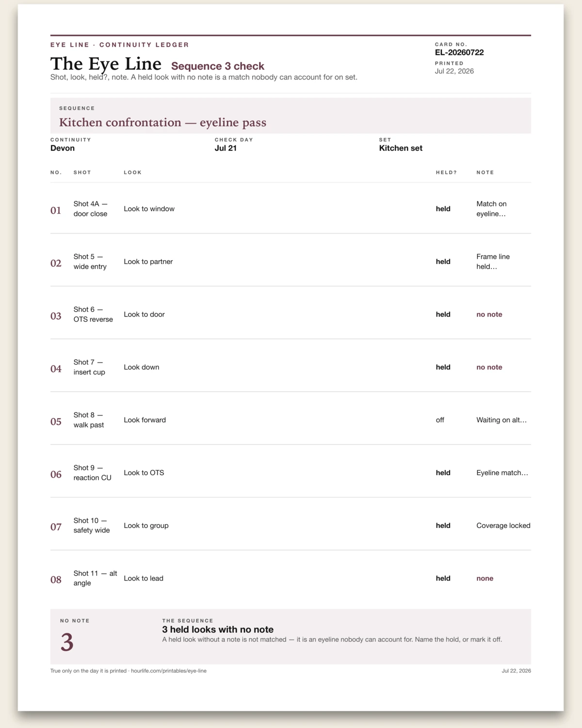Select the Look to partner entry

(148, 262)
